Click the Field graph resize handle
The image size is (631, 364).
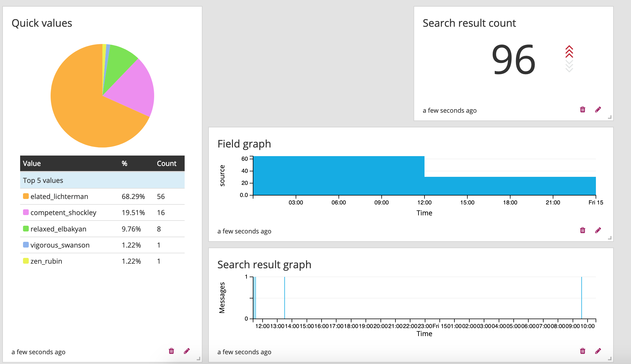tap(610, 238)
